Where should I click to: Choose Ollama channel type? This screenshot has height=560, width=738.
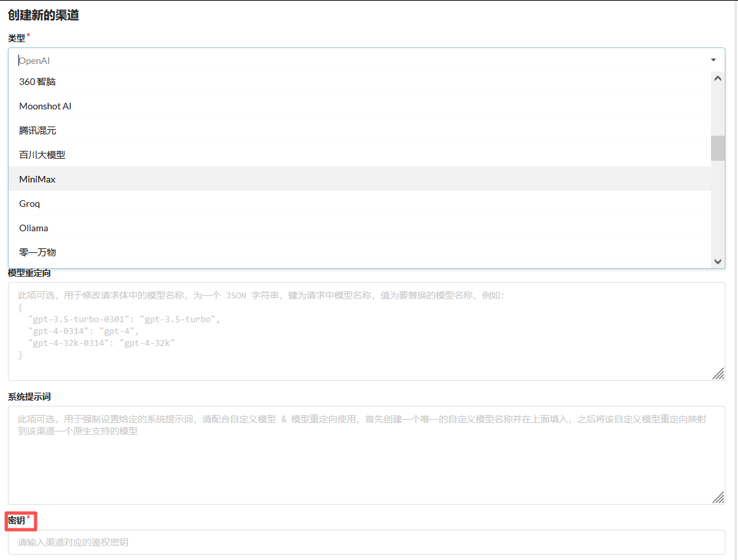[x=360, y=228]
